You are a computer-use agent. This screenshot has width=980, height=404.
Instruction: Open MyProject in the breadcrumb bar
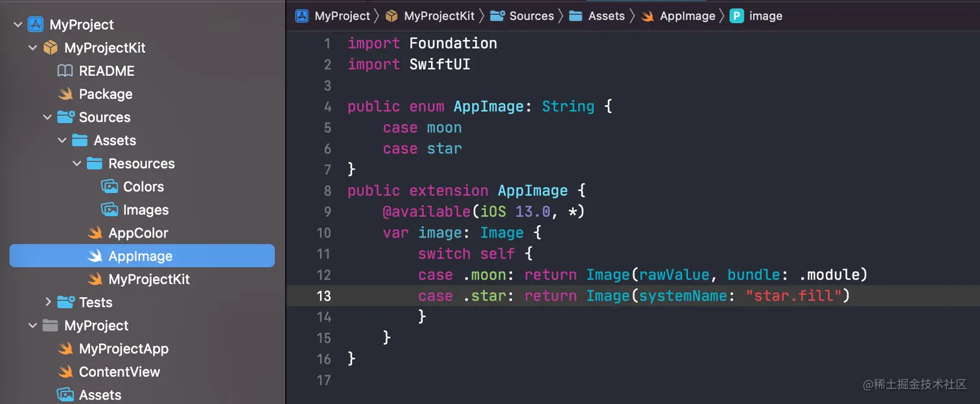point(342,16)
